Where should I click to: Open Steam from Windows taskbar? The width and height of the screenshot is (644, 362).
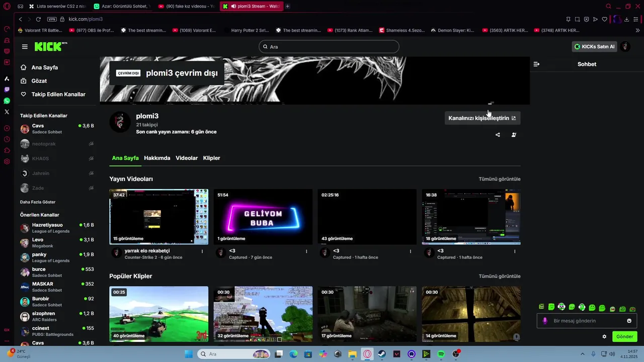[x=382, y=354]
